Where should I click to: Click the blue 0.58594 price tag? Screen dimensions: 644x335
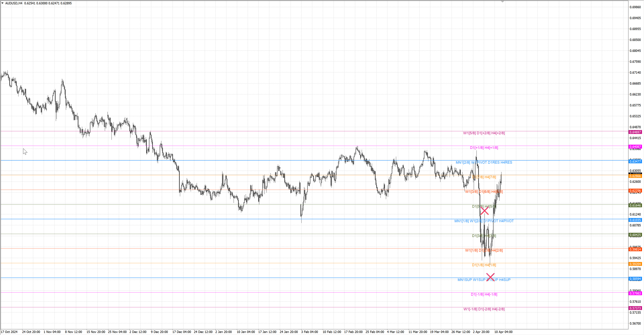[635, 279]
